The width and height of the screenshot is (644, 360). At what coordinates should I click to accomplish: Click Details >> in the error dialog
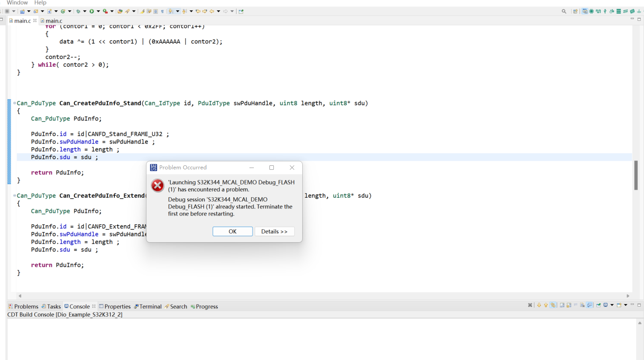point(274,231)
